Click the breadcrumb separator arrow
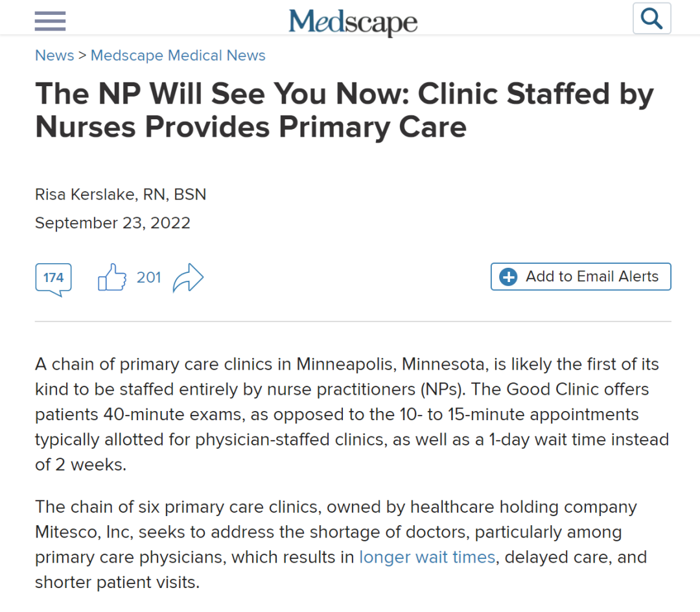This screenshot has height=612, width=700. click(82, 55)
